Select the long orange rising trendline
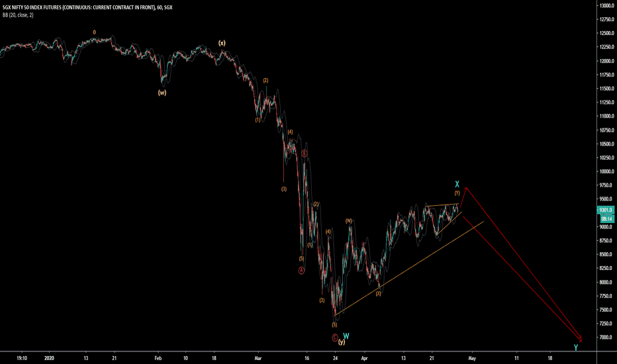The image size is (617, 364). coord(409,267)
